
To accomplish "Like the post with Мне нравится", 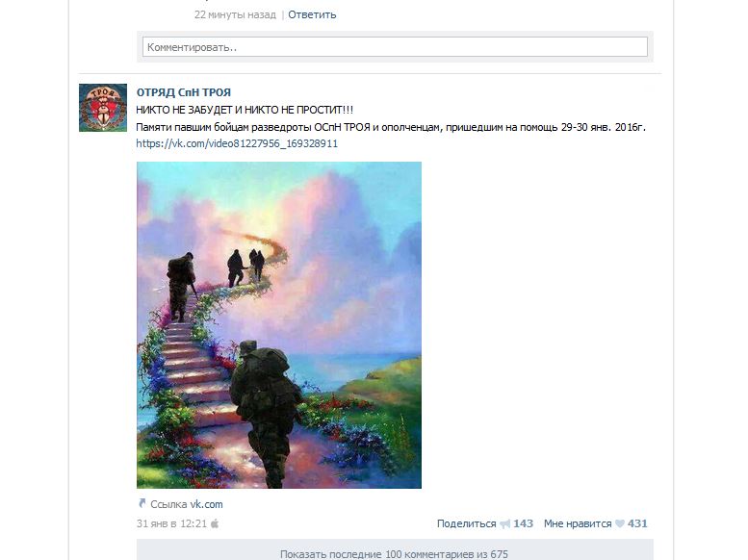I will click(x=578, y=523).
